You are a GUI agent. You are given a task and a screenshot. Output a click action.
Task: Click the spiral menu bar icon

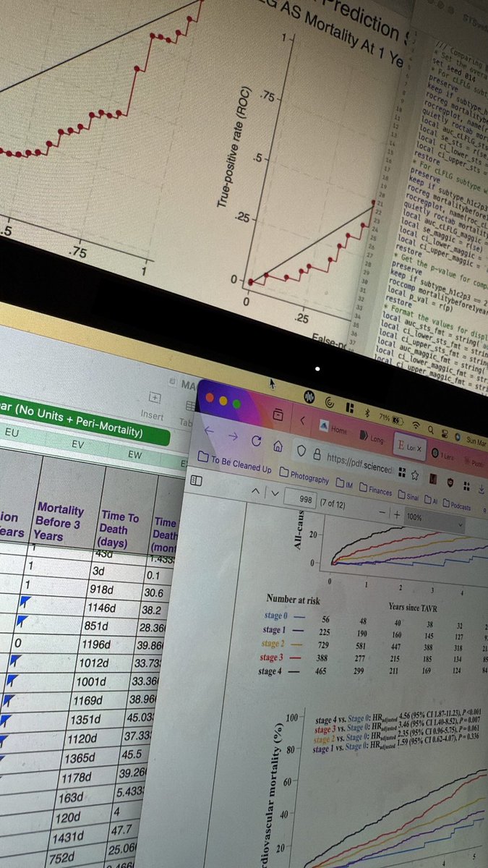[x=330, y=401]
